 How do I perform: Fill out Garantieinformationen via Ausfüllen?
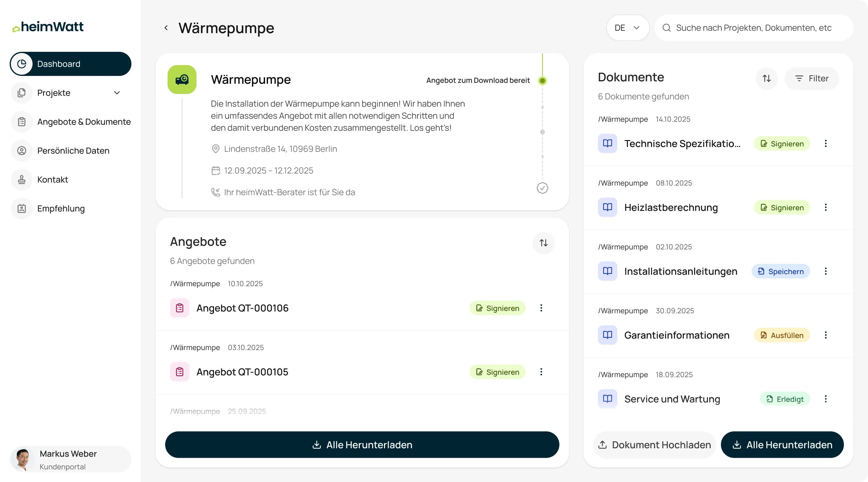782,335
